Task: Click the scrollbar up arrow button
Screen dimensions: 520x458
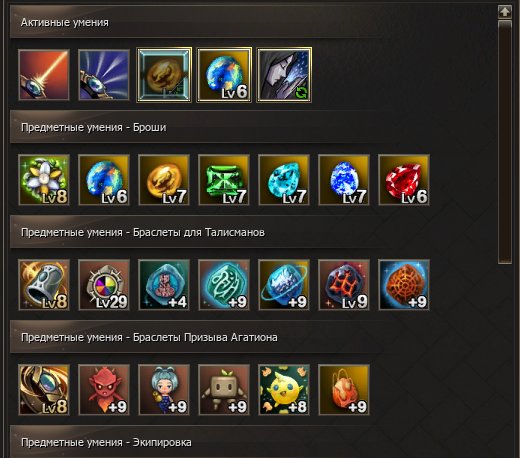Action: pyautogui.click(x=505, y=12)
